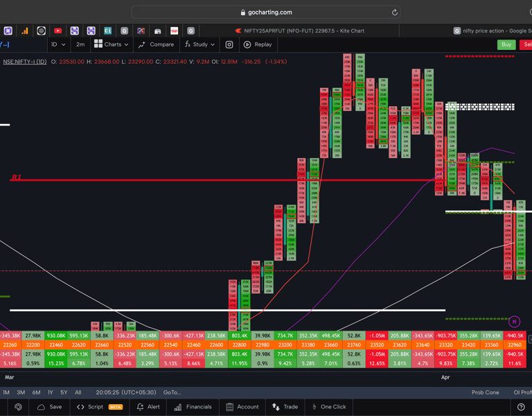Open the Financials panel
The height and width of the screenshot is (416, 532).
coord(193,407)
